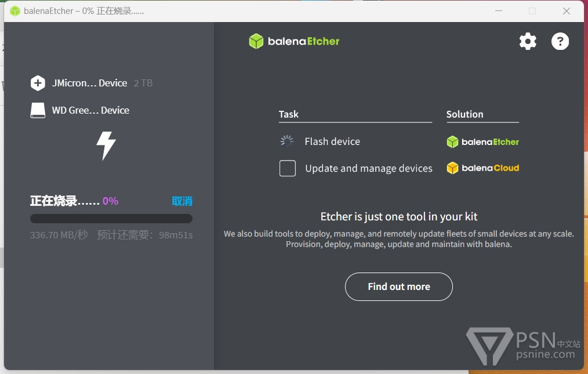588x374 pixels.
Task: Click the JMicron source image plus icon
Action: click(x=38, y=83)
